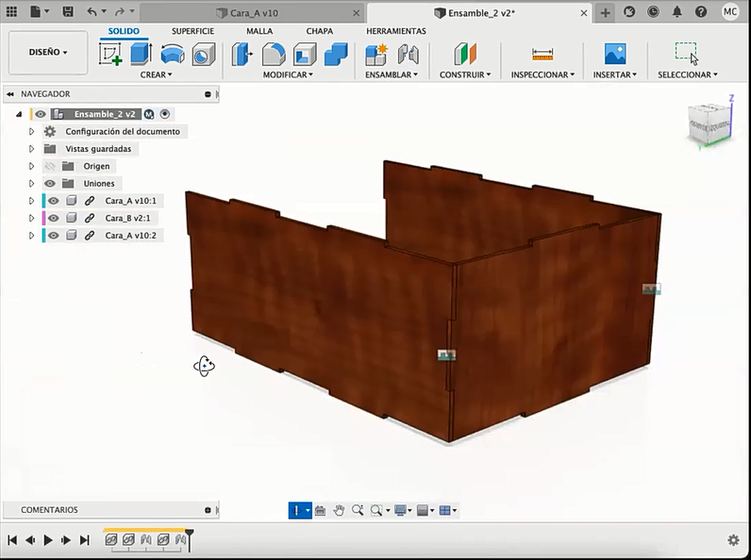Image resolution: width=751 pixels, height=560 pixels.
Task: Hide component Cara_A v10:1
Action: click(53, 201)
